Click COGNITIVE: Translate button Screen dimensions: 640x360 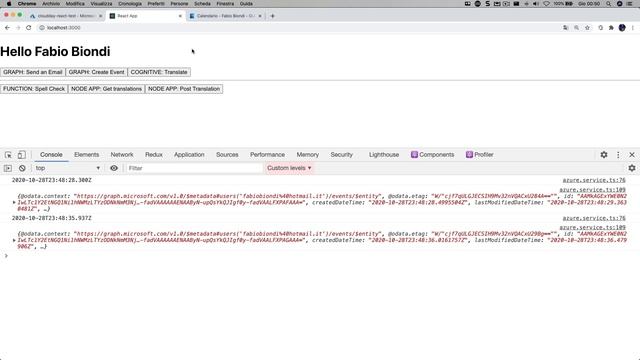(x=159, y=72)
